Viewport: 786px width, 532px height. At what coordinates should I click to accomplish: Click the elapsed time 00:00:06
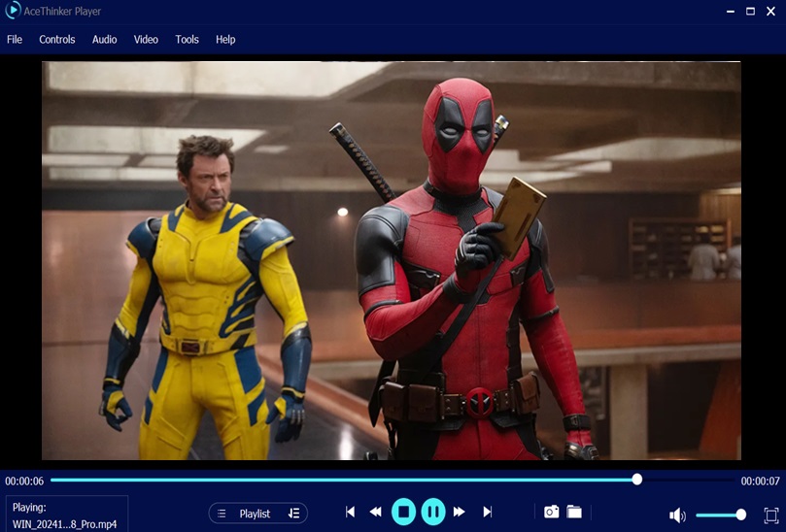pos(24,481)
